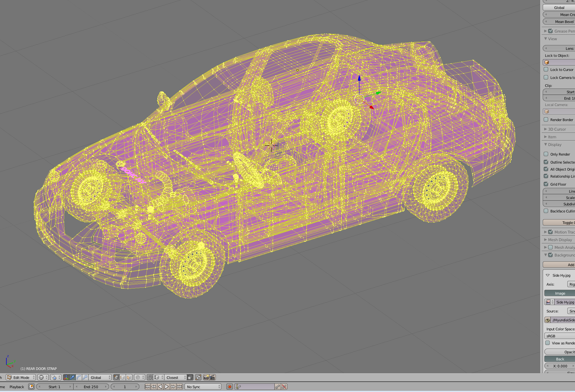Expand the 3D Cursor panel
Screen dimensions: 575x392
click(x=546, y=129)
